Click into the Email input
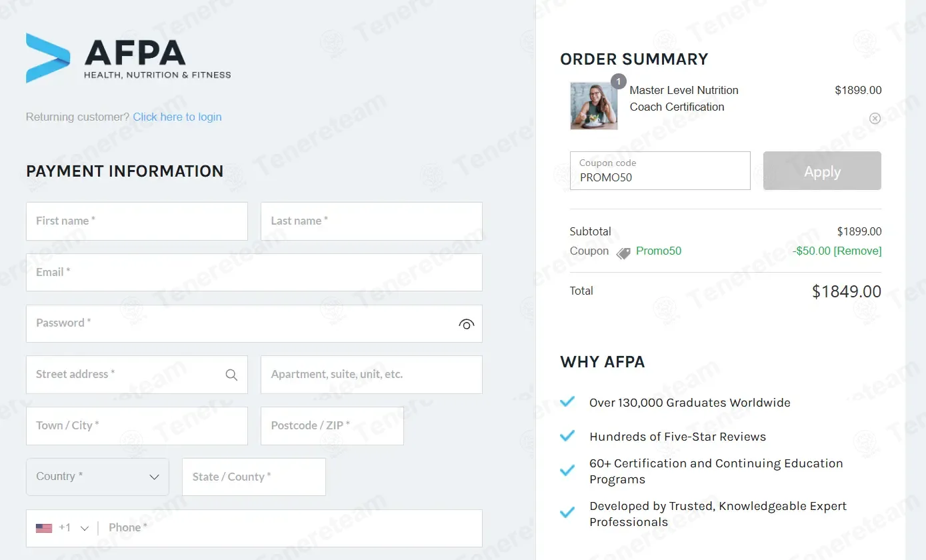 pos(254,272)
